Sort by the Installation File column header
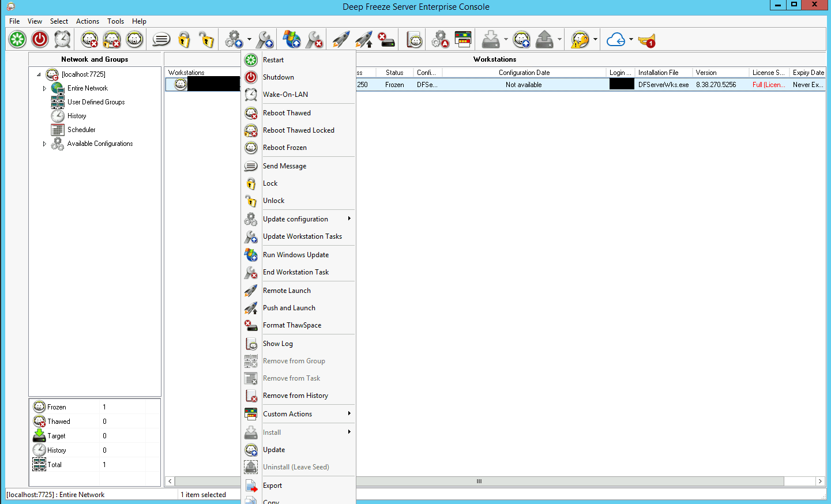The image size is (831, 504). [663, 73]
